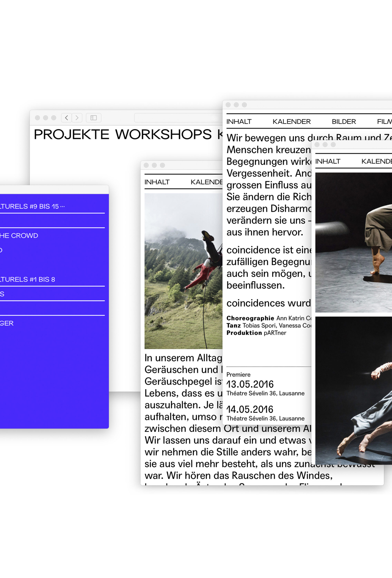Switch to the BILDER tab
Screen dimensions: 392x578
[344, 122]
